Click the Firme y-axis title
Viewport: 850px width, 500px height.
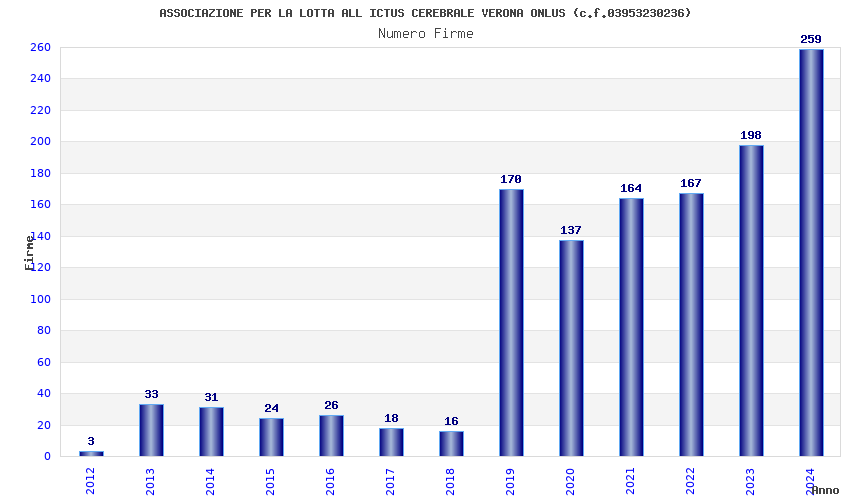pos(29,253)
